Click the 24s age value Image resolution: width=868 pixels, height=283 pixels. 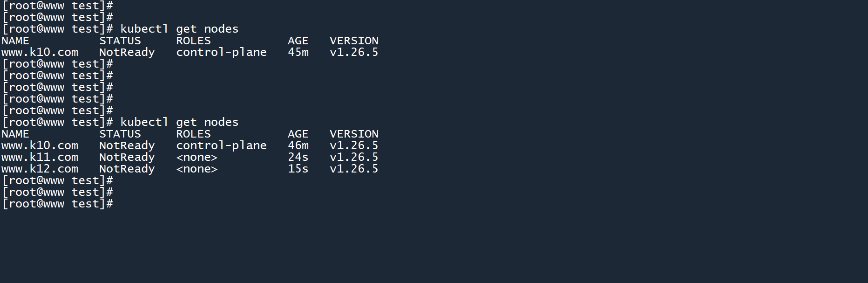pyautogui.click(x=298, y=158)
